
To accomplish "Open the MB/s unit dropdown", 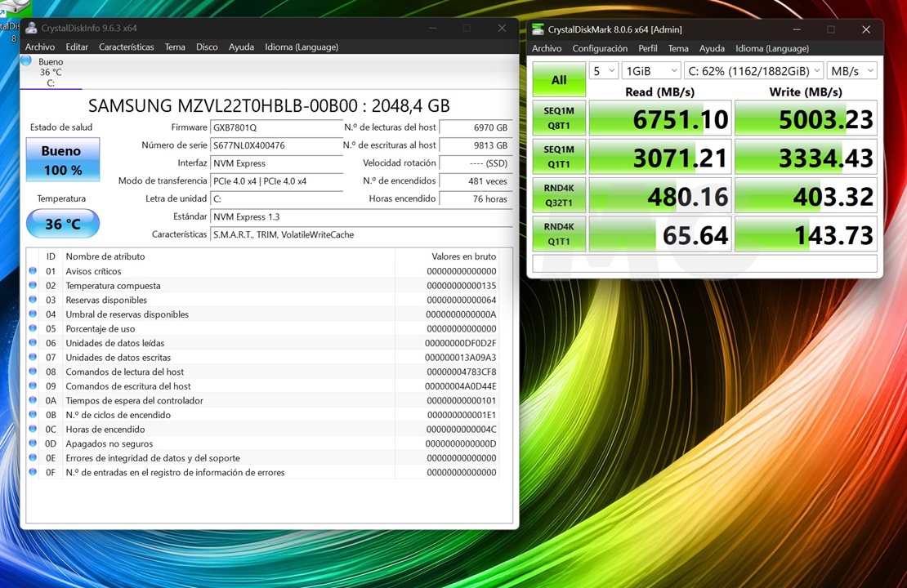I will [x=851, y=71].
